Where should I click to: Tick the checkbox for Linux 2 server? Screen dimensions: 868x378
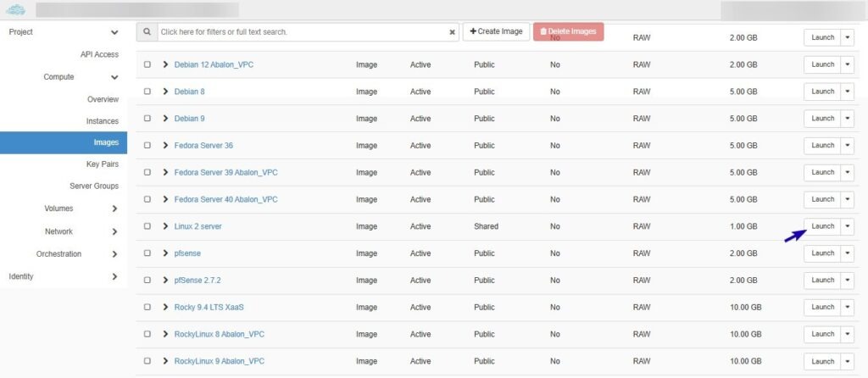[147, 226]
